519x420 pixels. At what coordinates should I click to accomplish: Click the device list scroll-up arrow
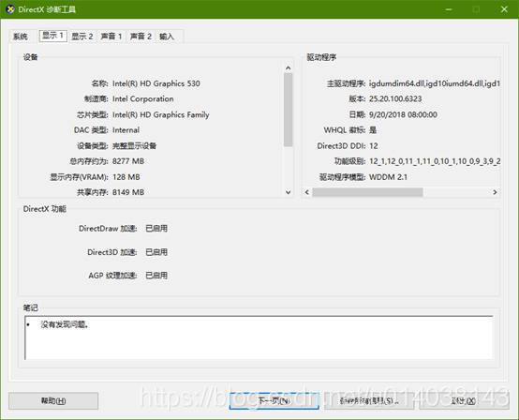tap(288, 68)
